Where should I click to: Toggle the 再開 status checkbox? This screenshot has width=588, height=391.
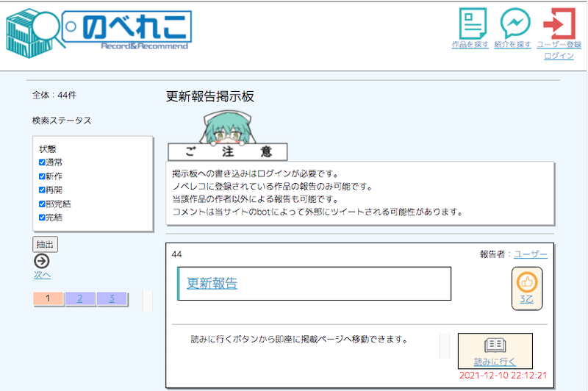point(42,190)
